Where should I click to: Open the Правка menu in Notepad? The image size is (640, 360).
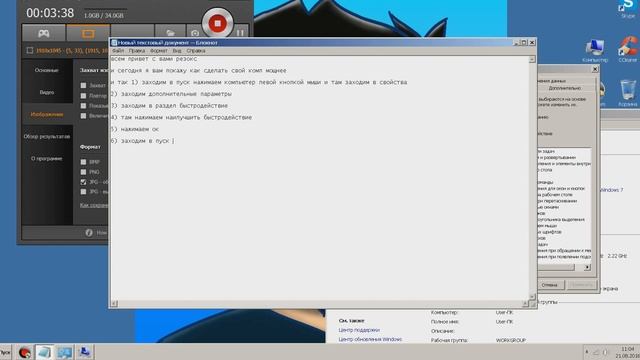tap(137, 51)
